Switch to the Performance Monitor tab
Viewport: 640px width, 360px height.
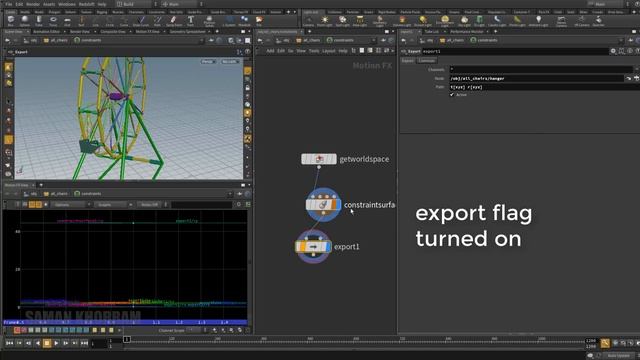467,31
